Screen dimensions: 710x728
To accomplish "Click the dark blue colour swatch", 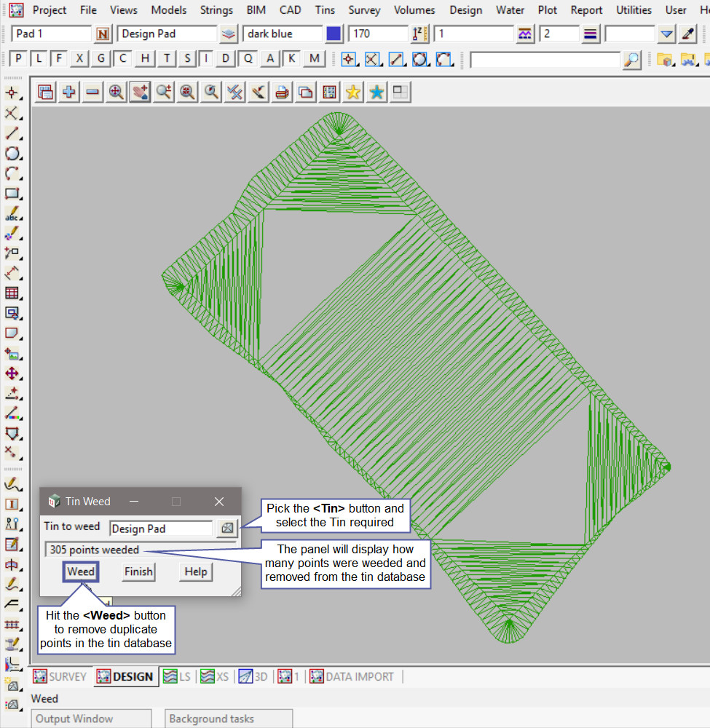I will click(x=334, y=34).
